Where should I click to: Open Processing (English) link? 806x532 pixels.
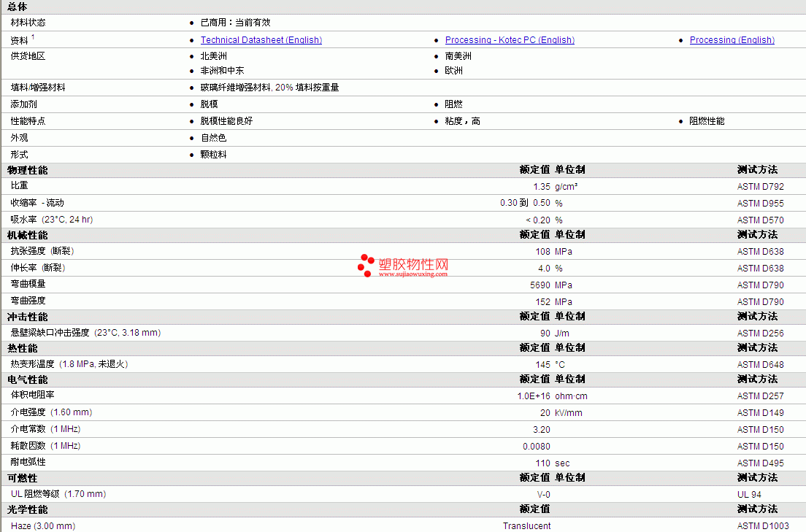pos(732,40)
